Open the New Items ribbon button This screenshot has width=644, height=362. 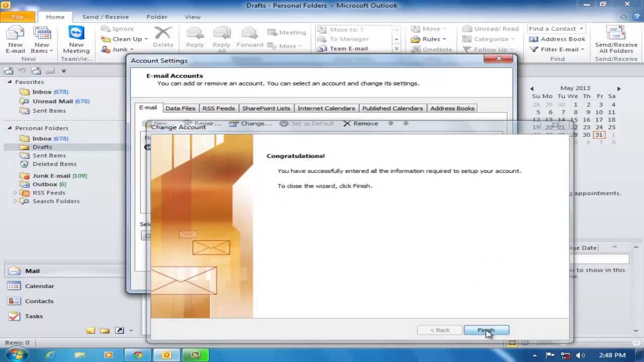(x=42, y=40)
